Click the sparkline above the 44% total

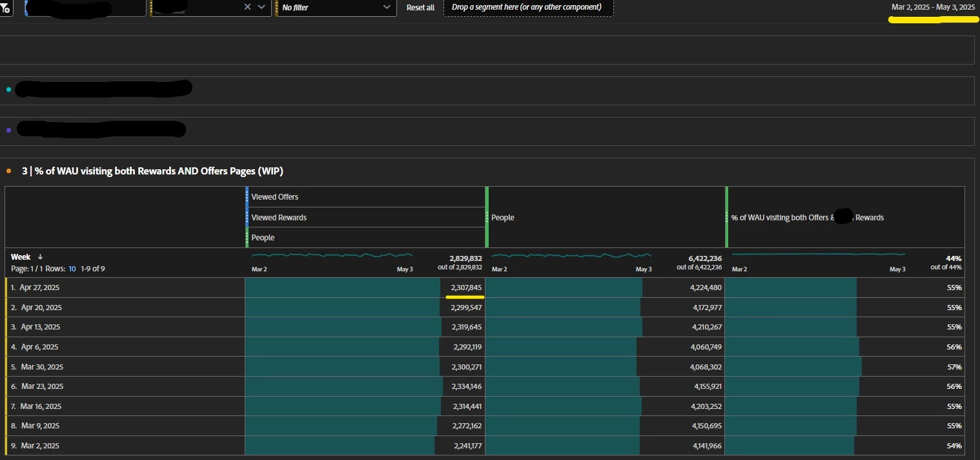tap(819, 255)
